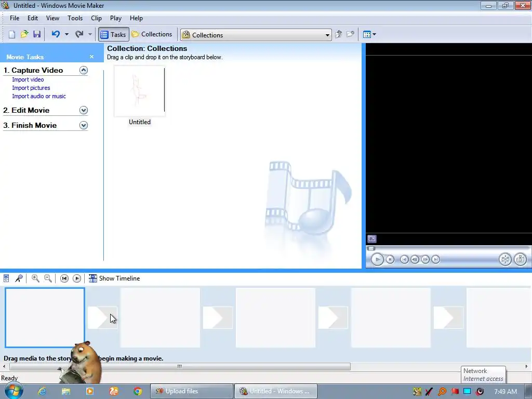Image resolution: width=532 pixels, height=399 pixels.
Task: Open the Tools menu
Action: 75,18
